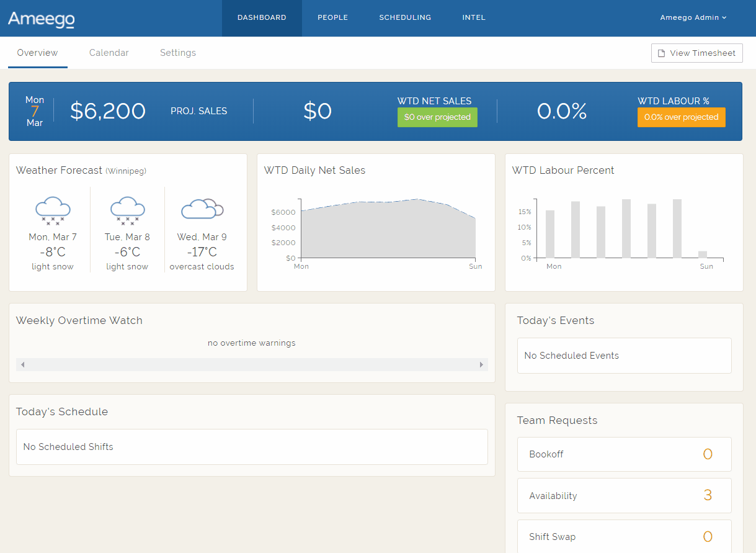Click the orange WTD Labour badge

tap(681, 117)
